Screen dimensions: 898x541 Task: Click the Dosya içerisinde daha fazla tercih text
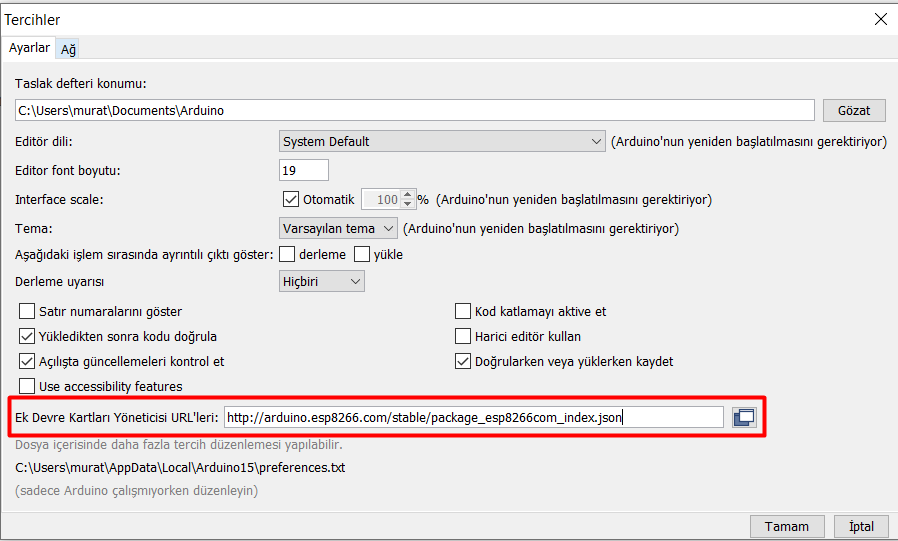[x=179, y=445]
